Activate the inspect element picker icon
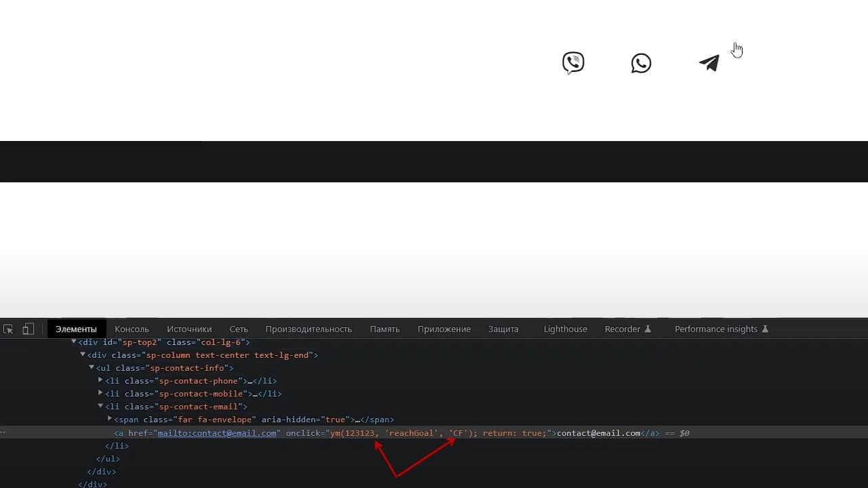 pos(8,329)
